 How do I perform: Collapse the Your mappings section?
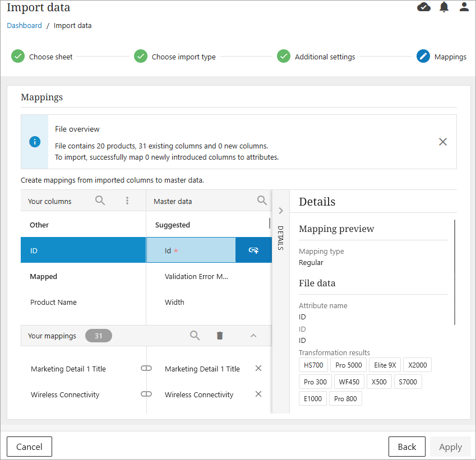coord(253,336)
